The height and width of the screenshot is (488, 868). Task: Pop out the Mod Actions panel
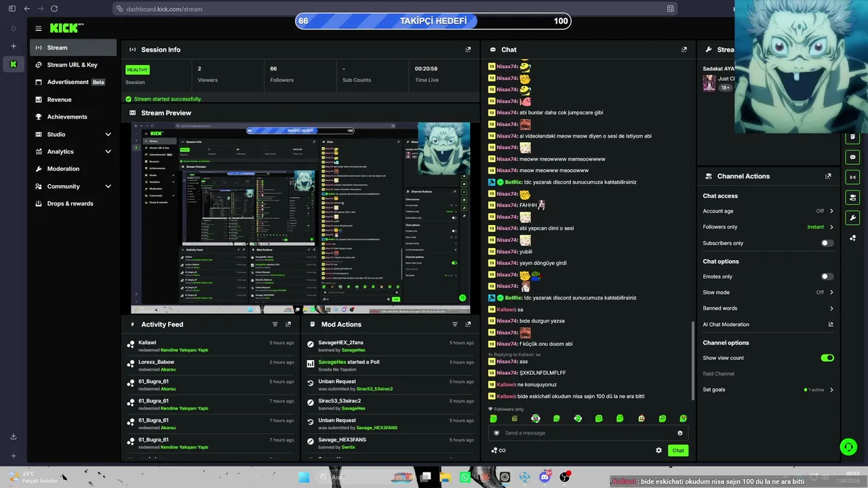tap(468, 325)
